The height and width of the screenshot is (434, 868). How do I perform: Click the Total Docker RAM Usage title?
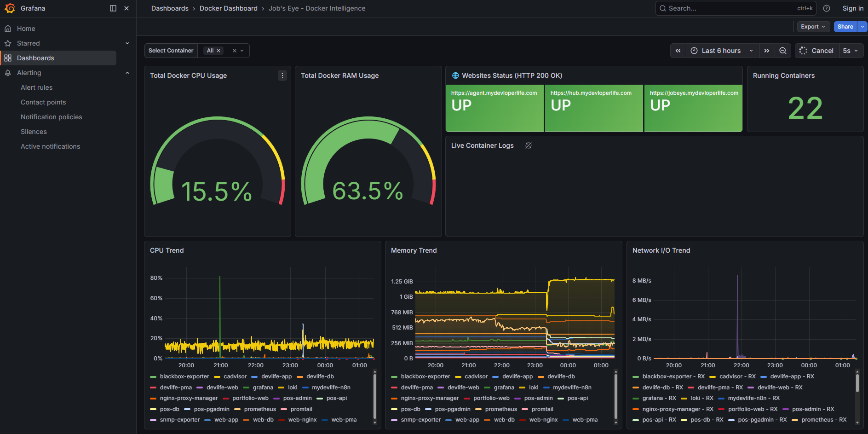coord(340,75)
